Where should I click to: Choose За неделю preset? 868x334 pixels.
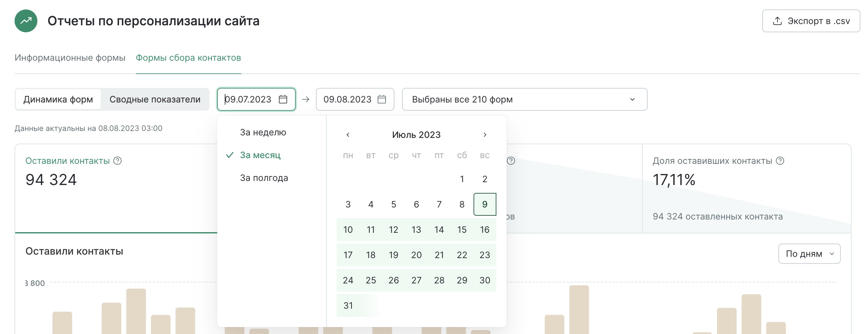263,132
